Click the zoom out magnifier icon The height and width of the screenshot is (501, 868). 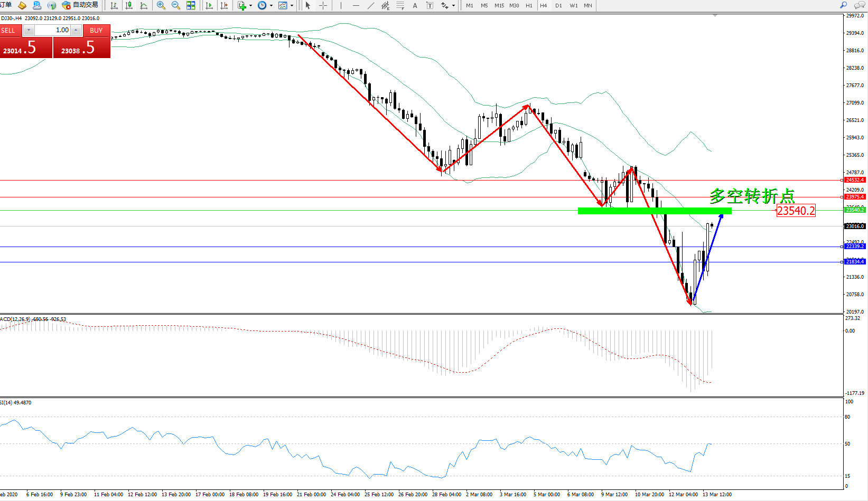click(x=176, y=5)
